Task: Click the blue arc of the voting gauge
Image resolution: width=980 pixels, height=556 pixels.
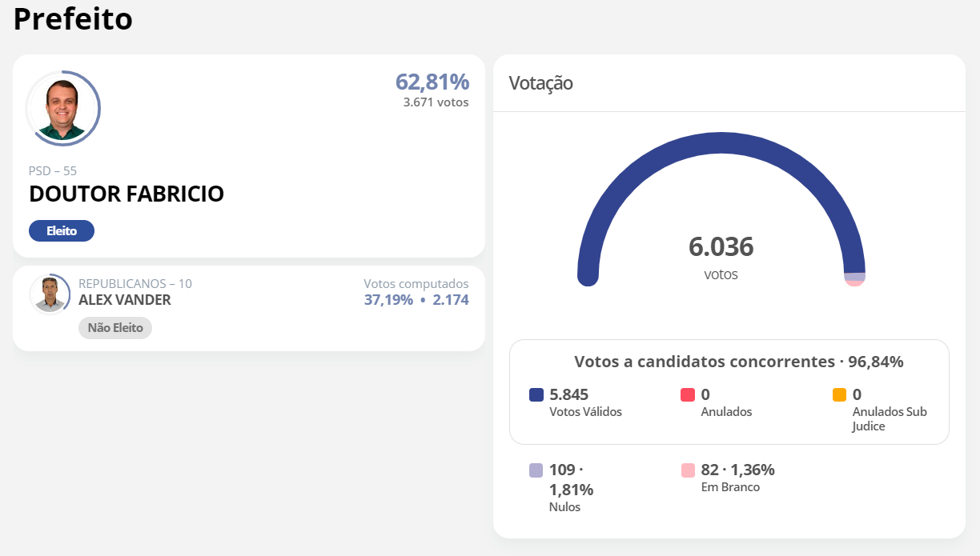Action: tap(721, 143)
